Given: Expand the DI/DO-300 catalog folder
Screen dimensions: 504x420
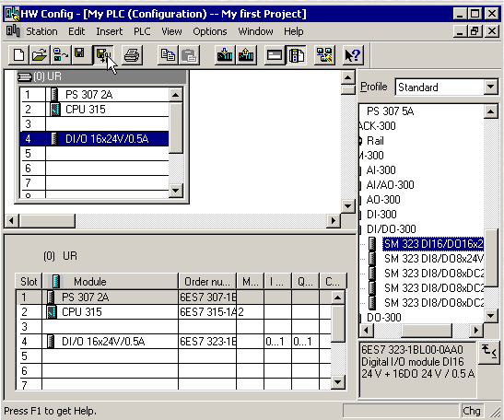Looking at the screenshot, I should click(392, 229).
